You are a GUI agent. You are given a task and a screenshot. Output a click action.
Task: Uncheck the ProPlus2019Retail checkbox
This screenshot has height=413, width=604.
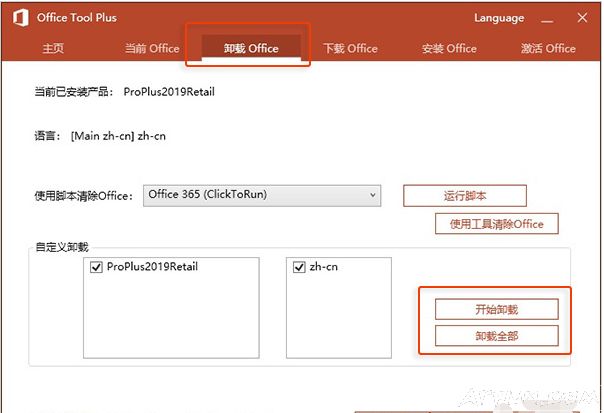pyautogui.click(x=96, y=267)
